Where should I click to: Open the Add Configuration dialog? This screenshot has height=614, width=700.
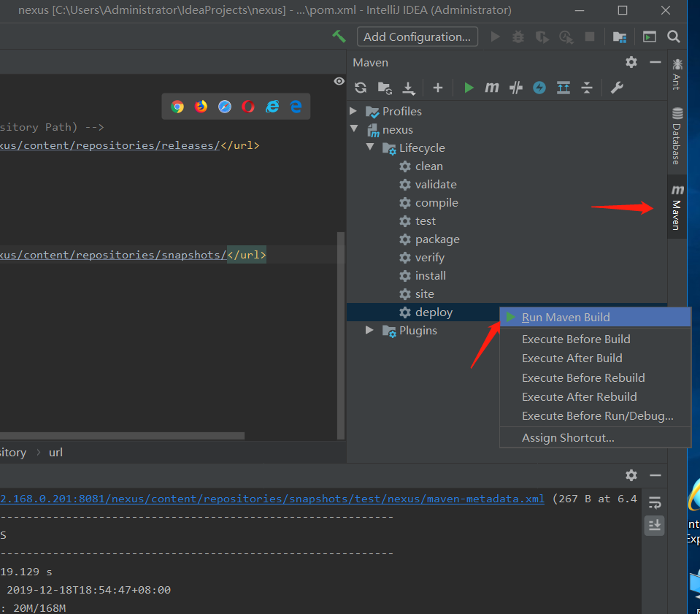tap(417, 37)
